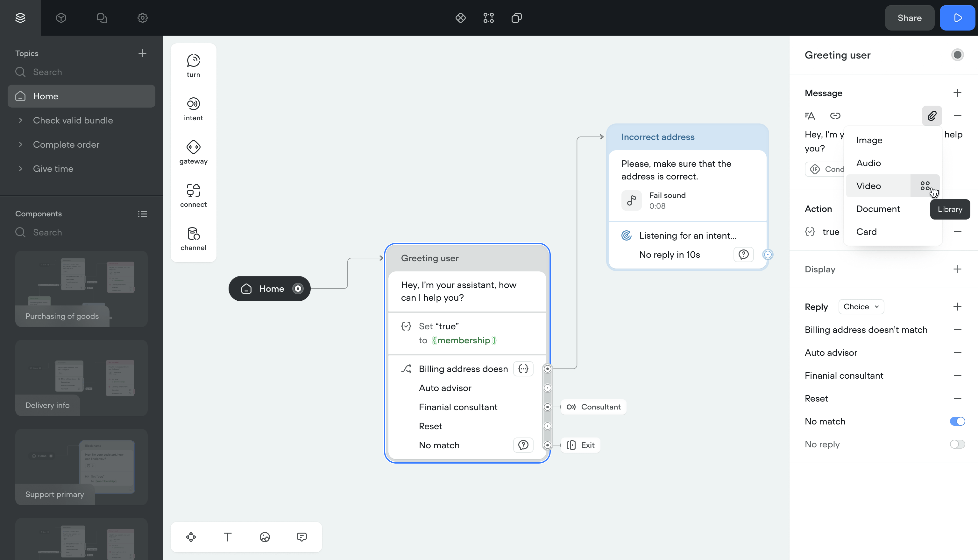Disable the No match toggle
Viewport: 978px width, 560px height.
click(957, 421)
